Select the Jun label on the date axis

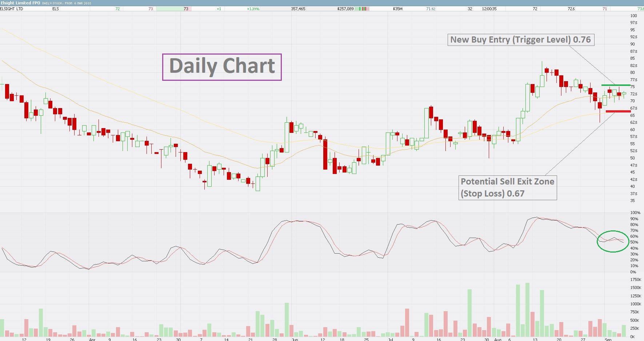tap(295, 339)
